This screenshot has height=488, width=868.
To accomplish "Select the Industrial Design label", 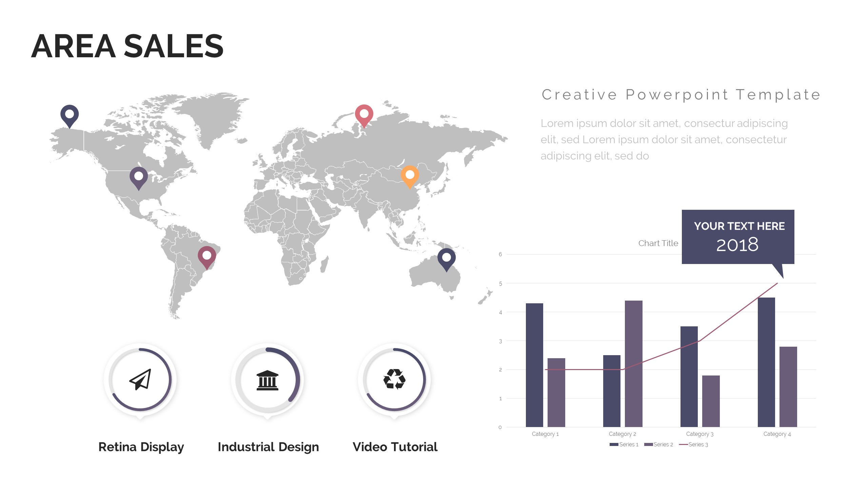I will 268,447.
